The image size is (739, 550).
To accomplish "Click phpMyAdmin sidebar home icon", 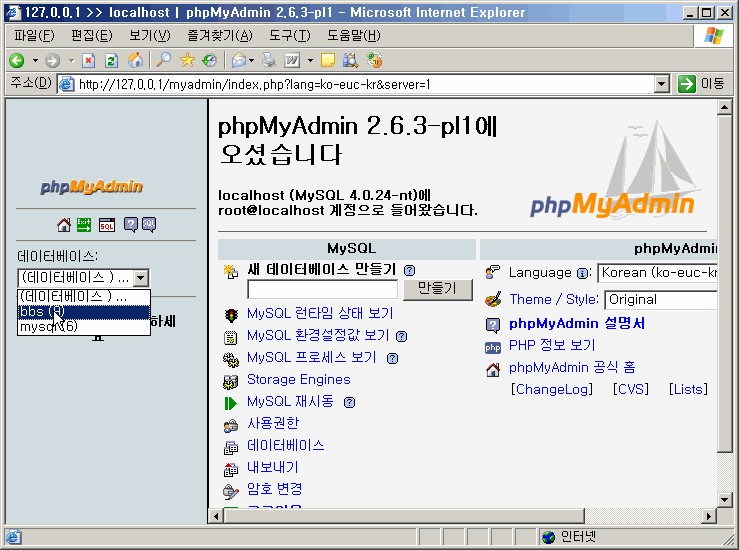I will pos(64,225).
